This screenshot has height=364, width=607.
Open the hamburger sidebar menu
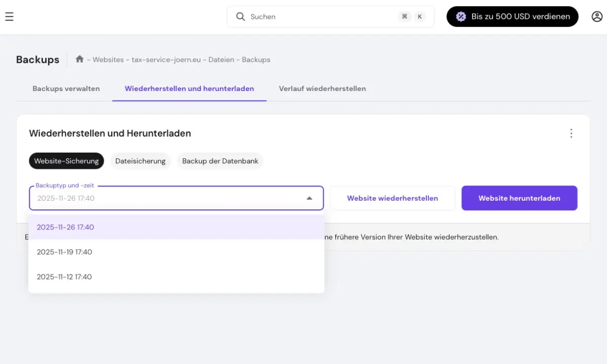point(9,17)
